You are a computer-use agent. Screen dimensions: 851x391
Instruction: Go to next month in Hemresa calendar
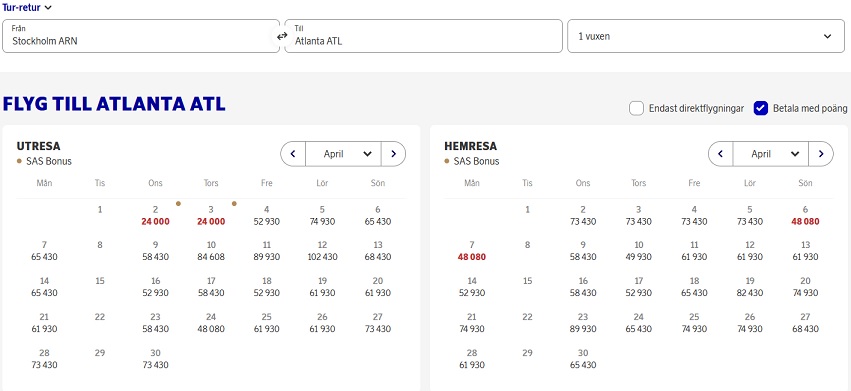(x=821, y=154)
